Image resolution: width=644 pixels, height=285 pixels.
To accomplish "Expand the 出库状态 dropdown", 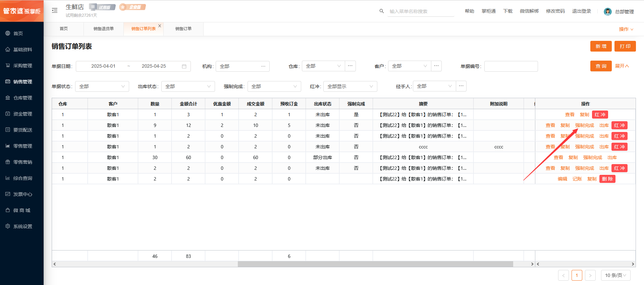I will coord(188,86).
